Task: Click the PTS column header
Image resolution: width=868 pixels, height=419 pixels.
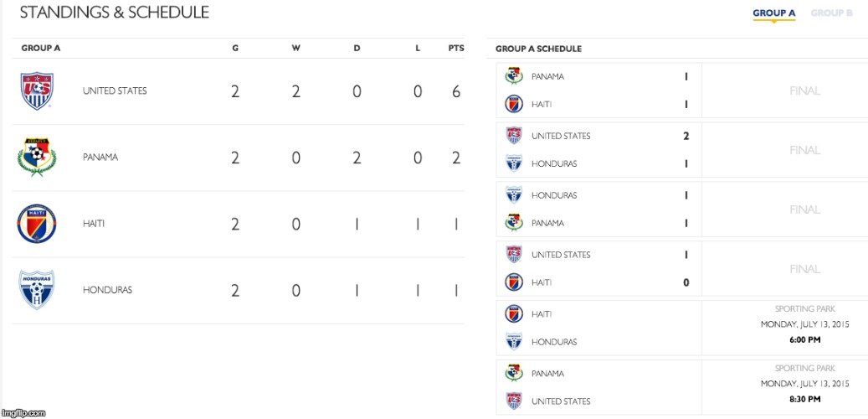Action: click(x=455, y=49)
